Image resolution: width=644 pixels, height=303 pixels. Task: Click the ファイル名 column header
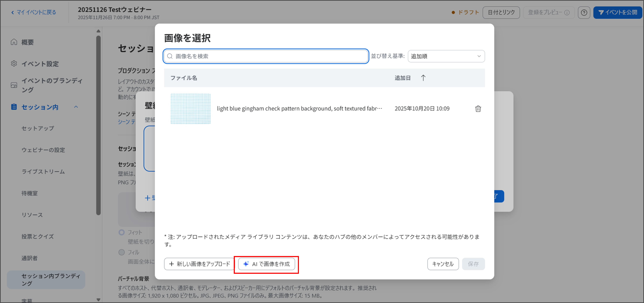pos(184,78)
